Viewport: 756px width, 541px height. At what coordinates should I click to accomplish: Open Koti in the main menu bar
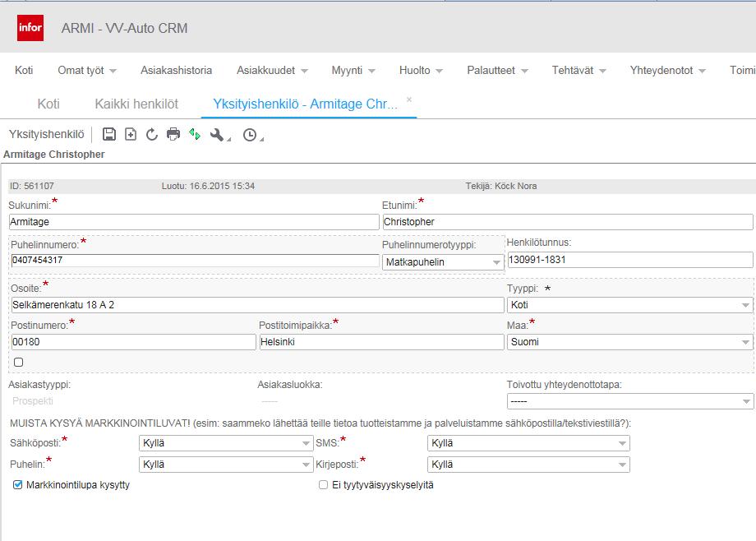24,71
